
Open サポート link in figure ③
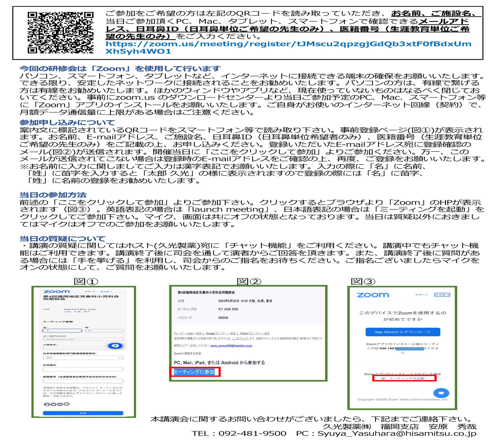(x=421, y=295)
